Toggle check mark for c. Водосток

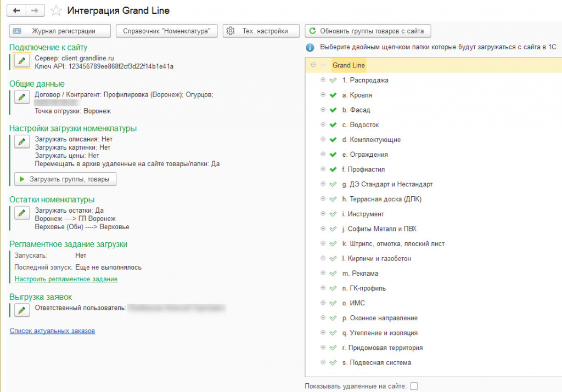click(333, 125)
